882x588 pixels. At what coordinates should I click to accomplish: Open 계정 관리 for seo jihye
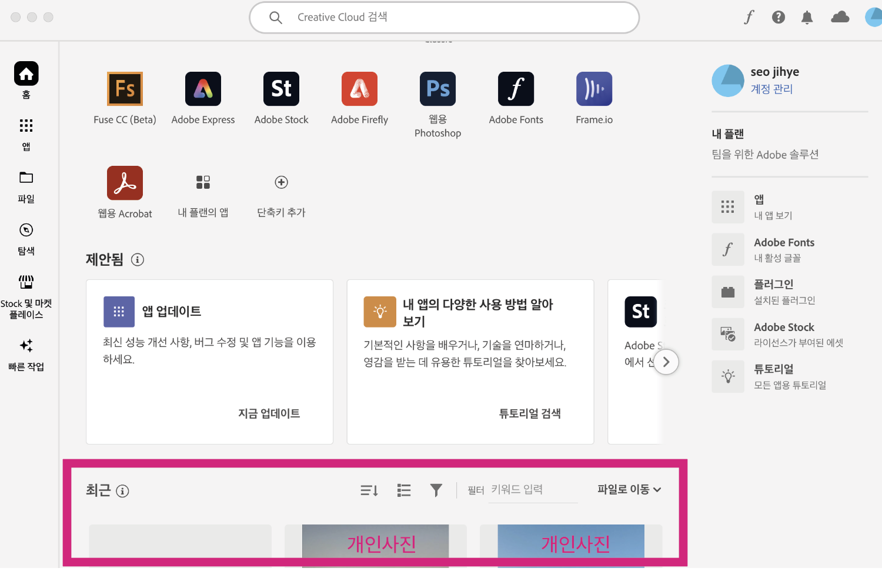[x=771, y=89]
